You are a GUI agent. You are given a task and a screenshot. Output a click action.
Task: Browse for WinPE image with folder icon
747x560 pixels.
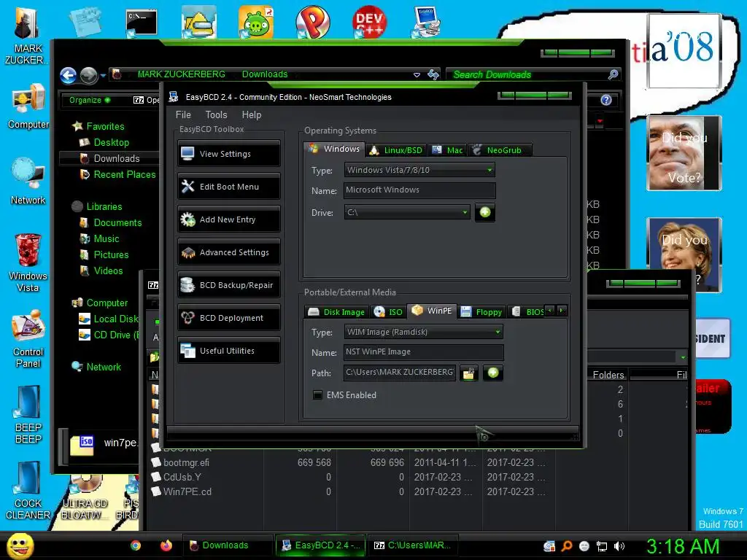click(469, 373)
